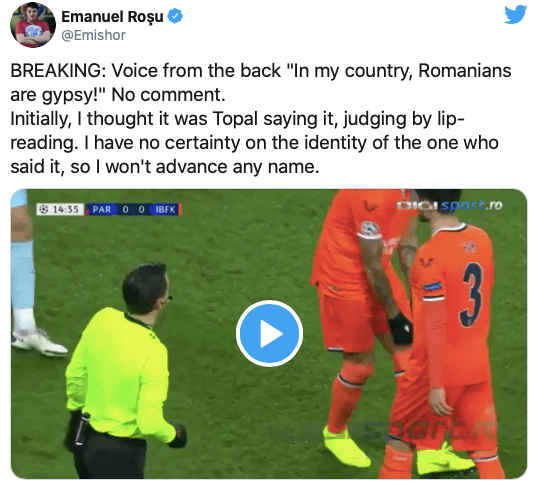
Task: Click the DIGIsport.ro watermark logo
Action: pos(450,205)
